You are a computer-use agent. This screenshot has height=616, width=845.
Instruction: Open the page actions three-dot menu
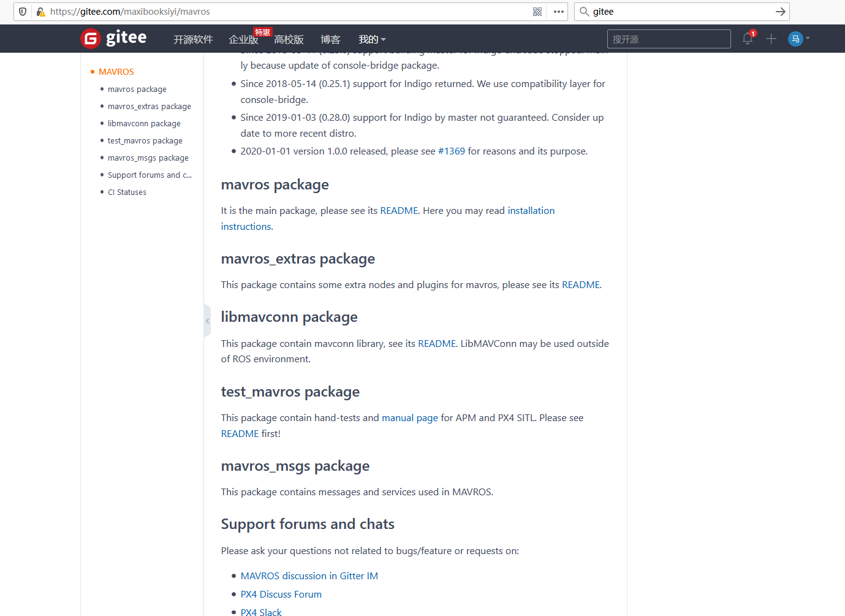point(559,12)
